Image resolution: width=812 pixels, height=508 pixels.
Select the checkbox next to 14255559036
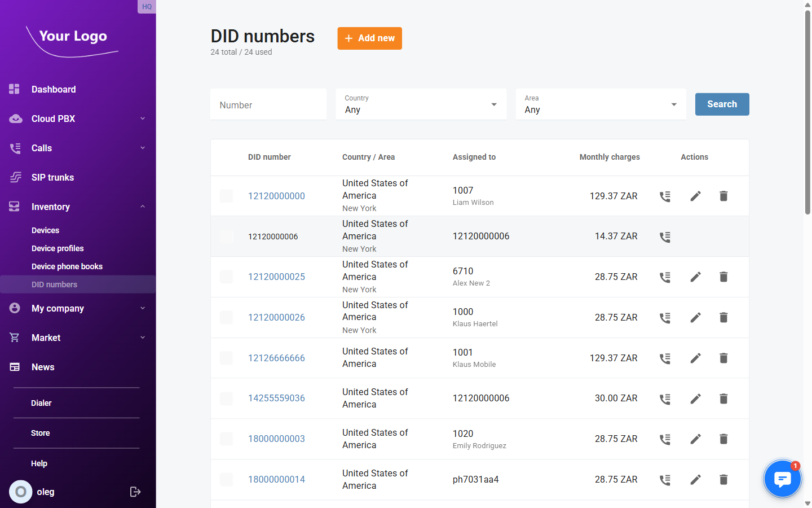coord(226,398)
